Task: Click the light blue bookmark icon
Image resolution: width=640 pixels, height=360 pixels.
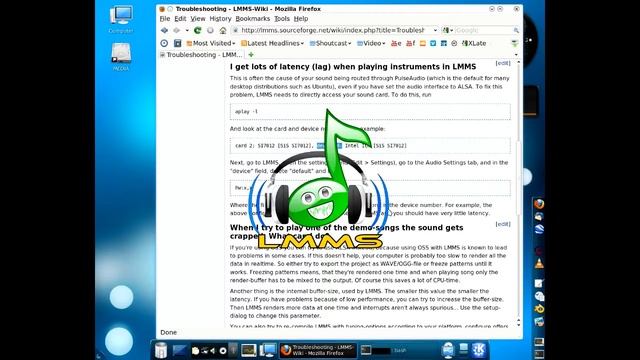Action: 433,43
